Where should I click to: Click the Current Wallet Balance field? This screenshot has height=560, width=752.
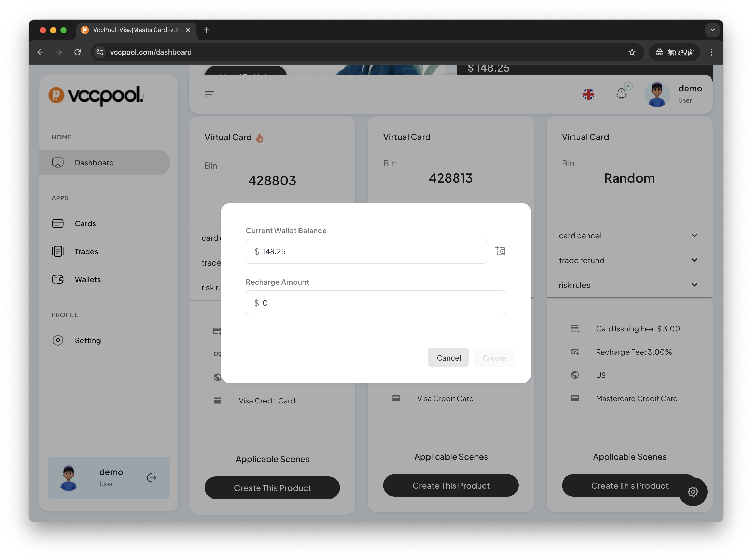tap(366, 251)
